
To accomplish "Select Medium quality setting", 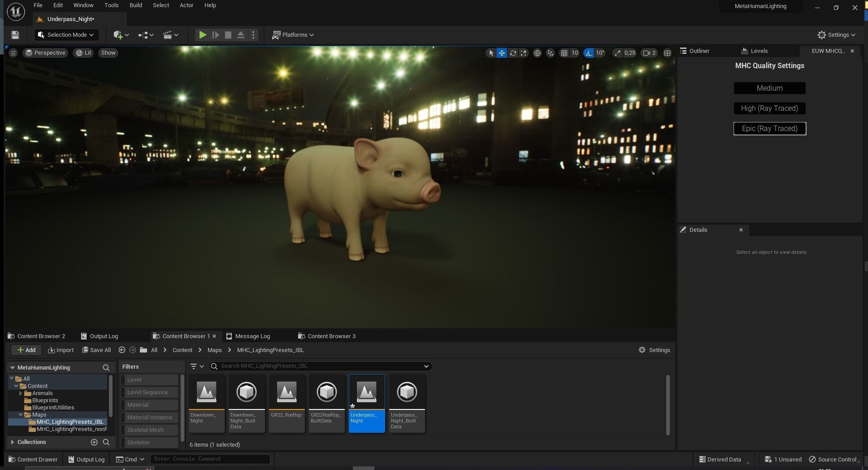I will click(769, 88).
